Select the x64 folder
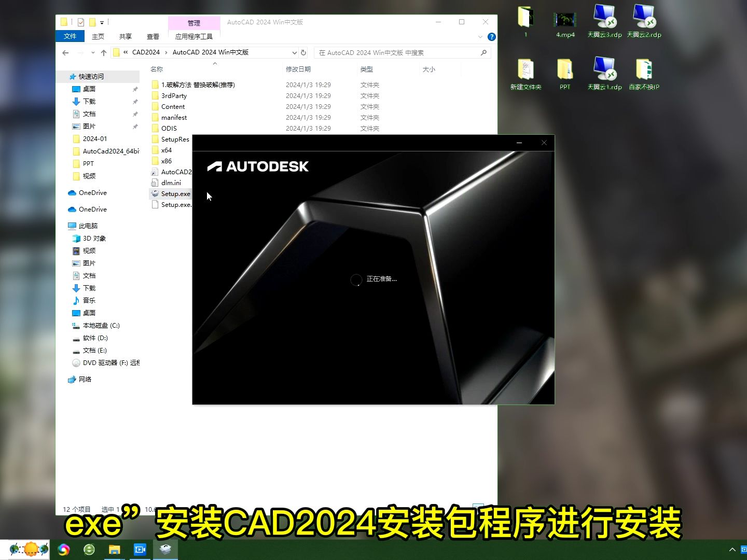747x560 pixels. [x=166, y=150]
